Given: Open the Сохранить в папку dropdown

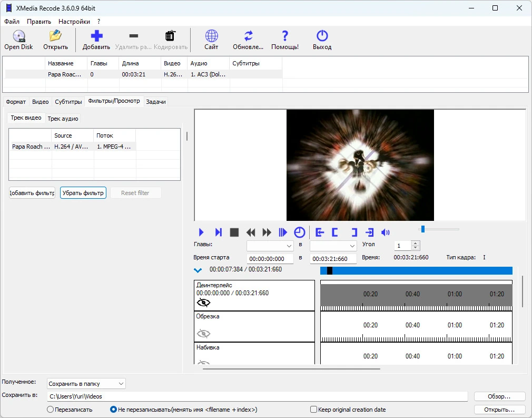Looking at the screenshot, I should (x=86, y=383).
